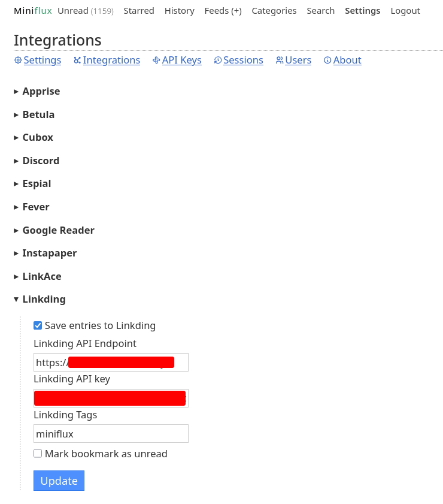Expand the Discord integration section
Image resolution: width=443 pixels, height=504 pixels.
click(40, 161)
